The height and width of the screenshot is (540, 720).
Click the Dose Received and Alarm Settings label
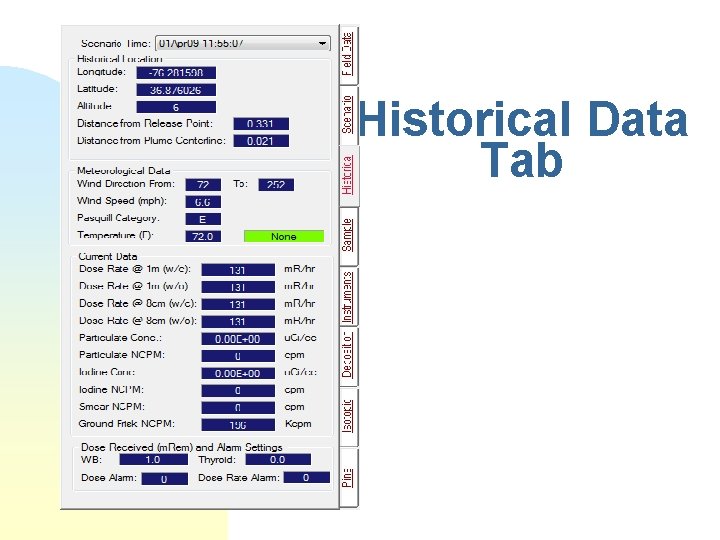coord(181,447)
